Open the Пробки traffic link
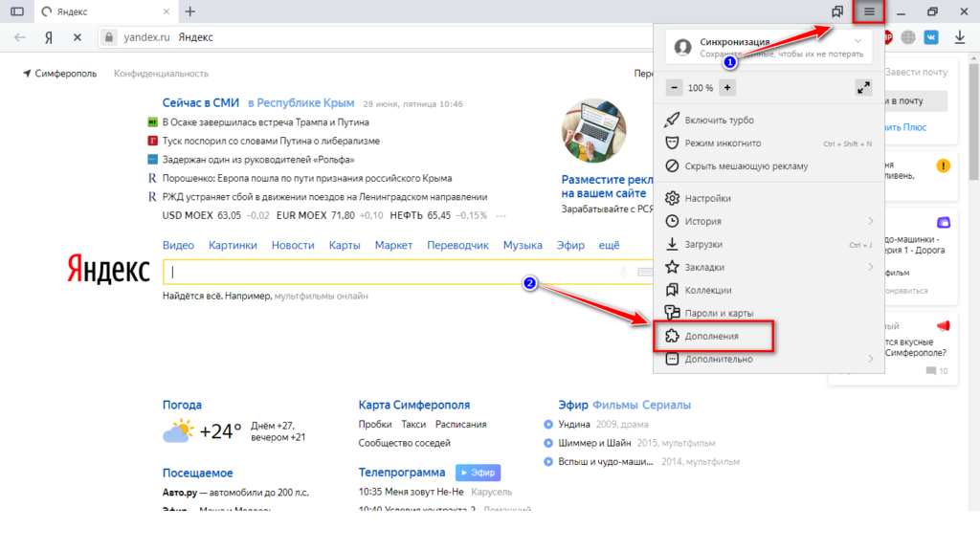Viewport: 980px width, 551px height. coord(375,424)
